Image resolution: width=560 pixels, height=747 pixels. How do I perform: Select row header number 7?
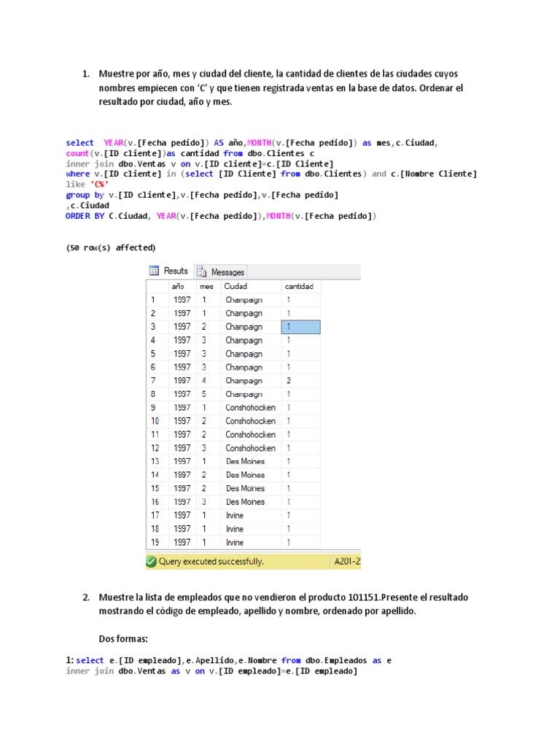point(155,381)
